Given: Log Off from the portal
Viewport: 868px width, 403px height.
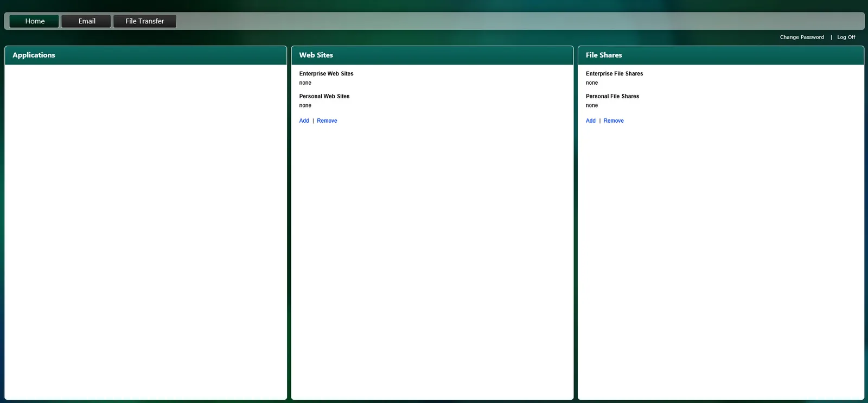Looking at the screenshot, I should coord(846,37).
